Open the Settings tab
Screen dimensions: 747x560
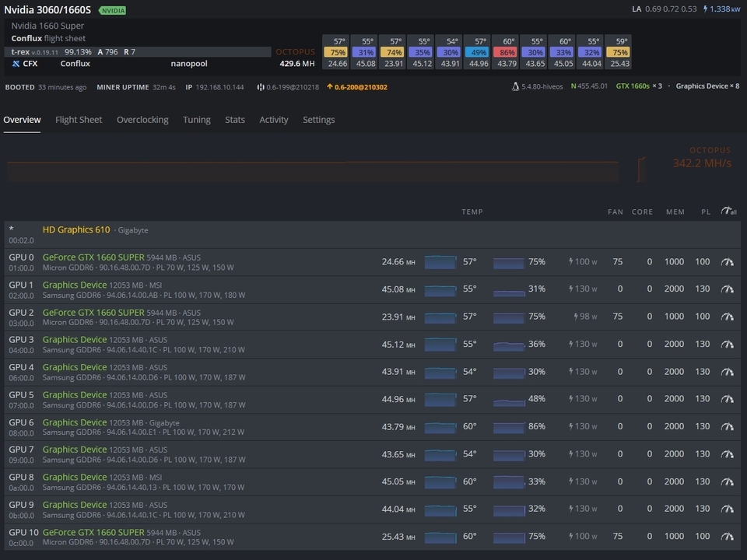[x=319, y=120]
